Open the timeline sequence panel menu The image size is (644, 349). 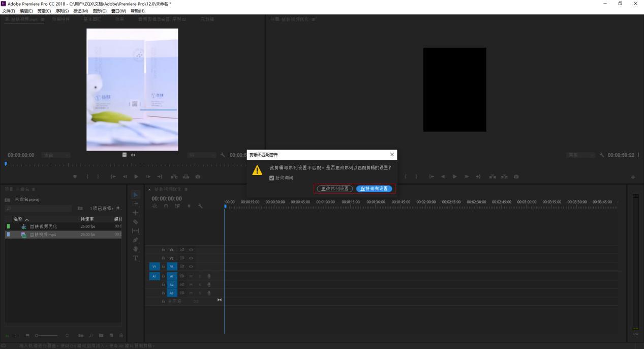point(187,189)
